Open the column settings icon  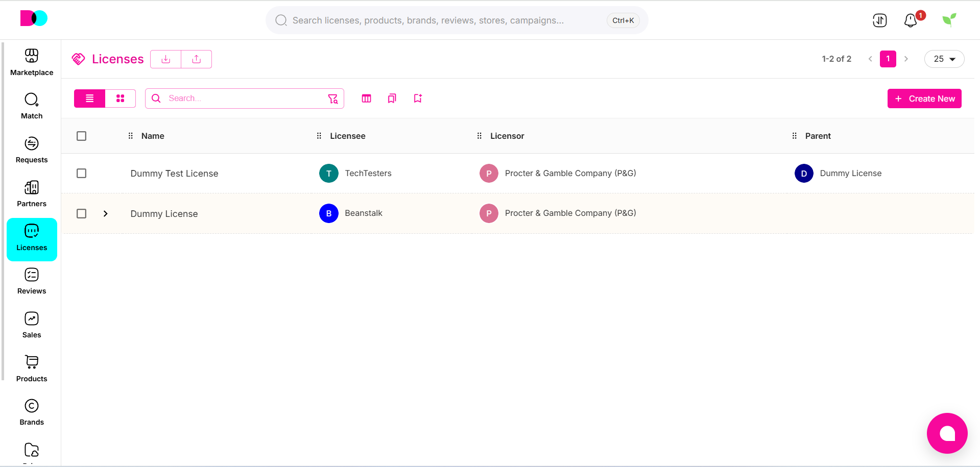[x=366, y=99]
